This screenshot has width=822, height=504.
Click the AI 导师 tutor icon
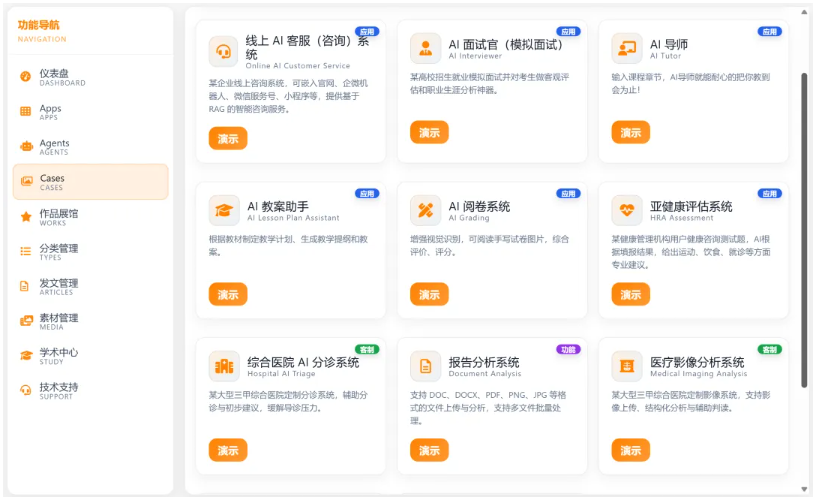click(x=627, y=48)
